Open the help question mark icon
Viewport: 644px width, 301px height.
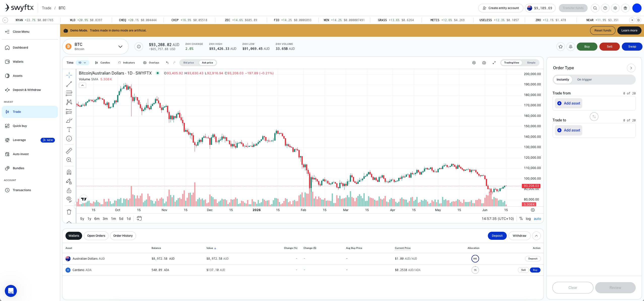605,8
